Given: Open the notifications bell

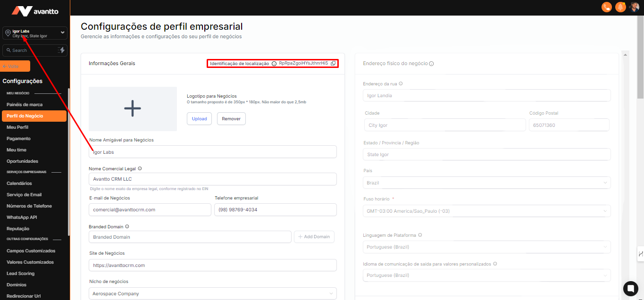Looking at the screenshot, I should 620,7.
